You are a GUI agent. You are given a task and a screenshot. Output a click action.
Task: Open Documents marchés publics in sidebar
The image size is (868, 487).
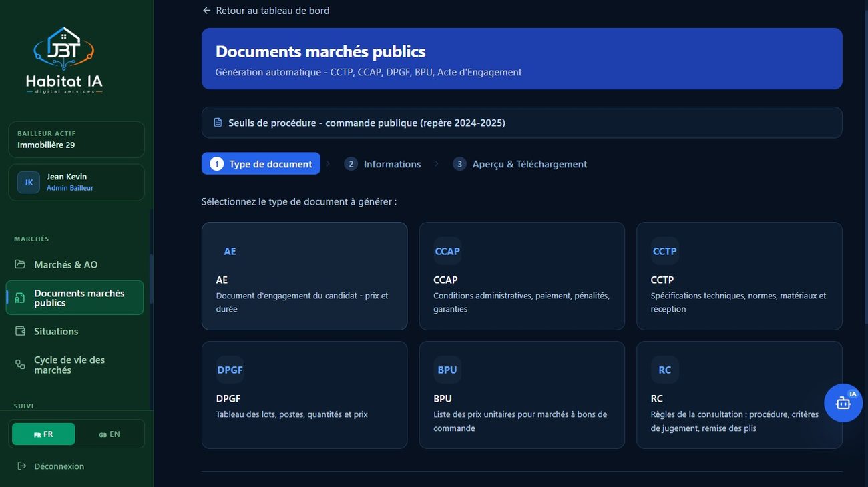[x=75, y=298]
